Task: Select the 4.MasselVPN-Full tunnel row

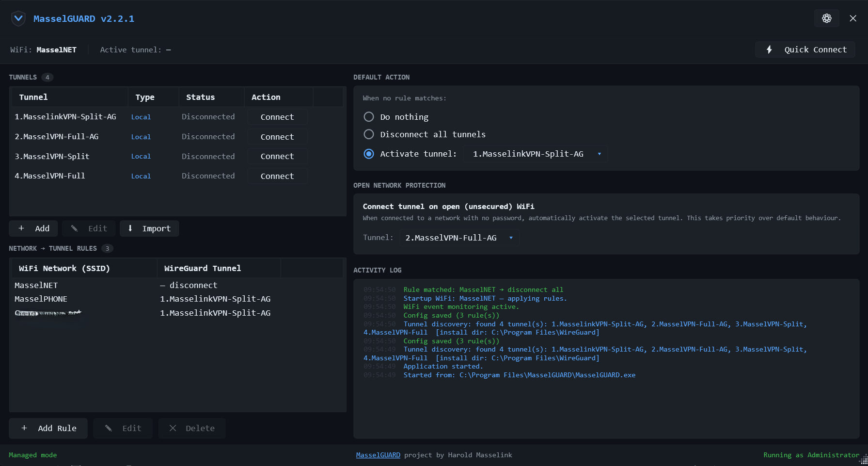Action: point(73,176)
